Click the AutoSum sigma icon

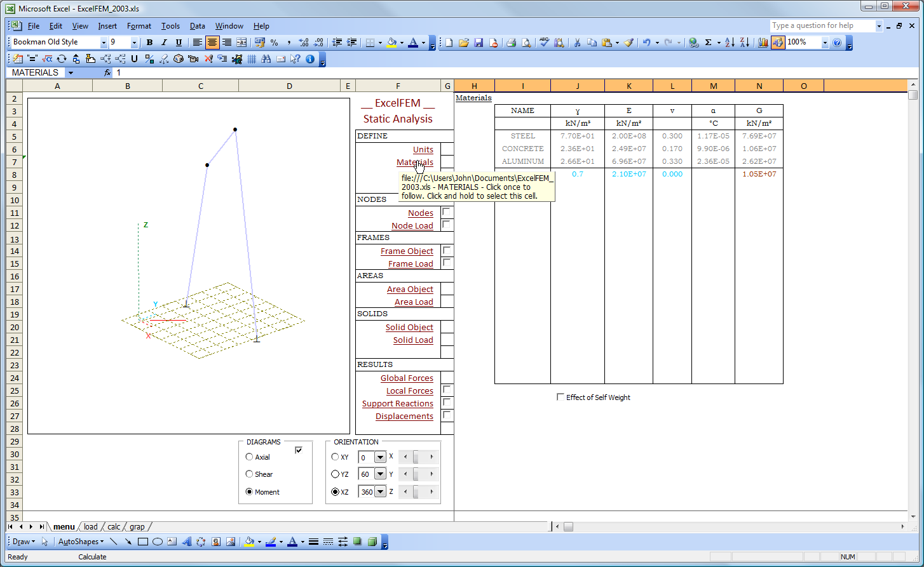708,43
